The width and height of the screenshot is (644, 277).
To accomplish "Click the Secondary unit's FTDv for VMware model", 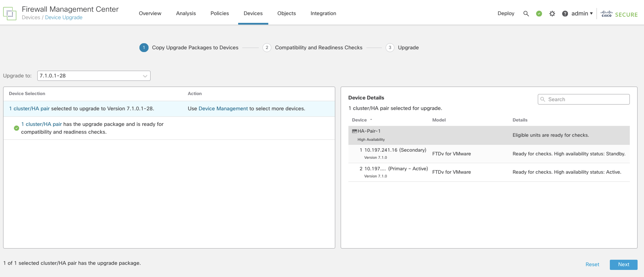I will 451,154.
